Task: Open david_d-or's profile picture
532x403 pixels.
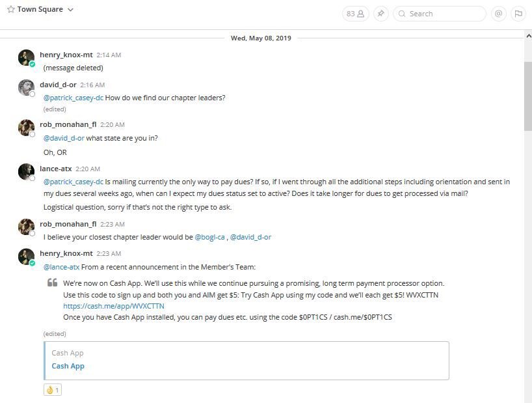Action: coord(26,88)
